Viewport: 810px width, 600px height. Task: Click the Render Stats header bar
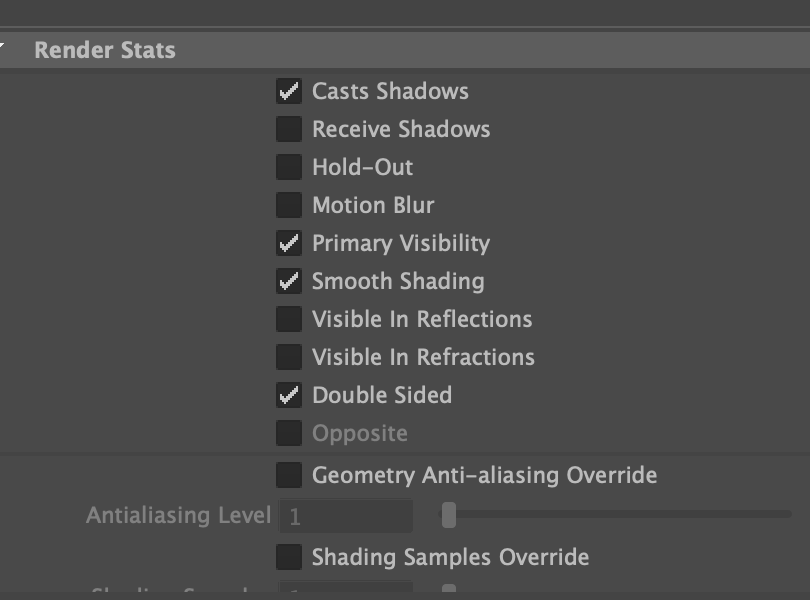click(105, 50)
